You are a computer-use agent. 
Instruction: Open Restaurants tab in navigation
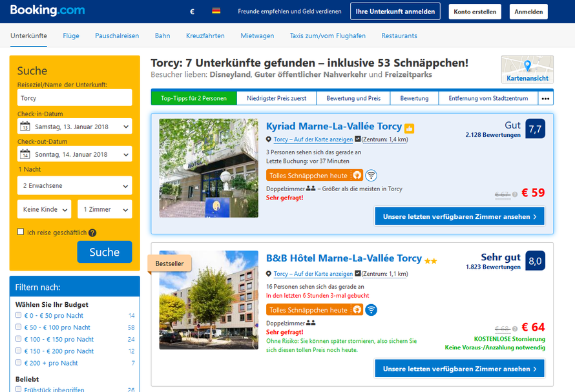[x=399, y=36]
